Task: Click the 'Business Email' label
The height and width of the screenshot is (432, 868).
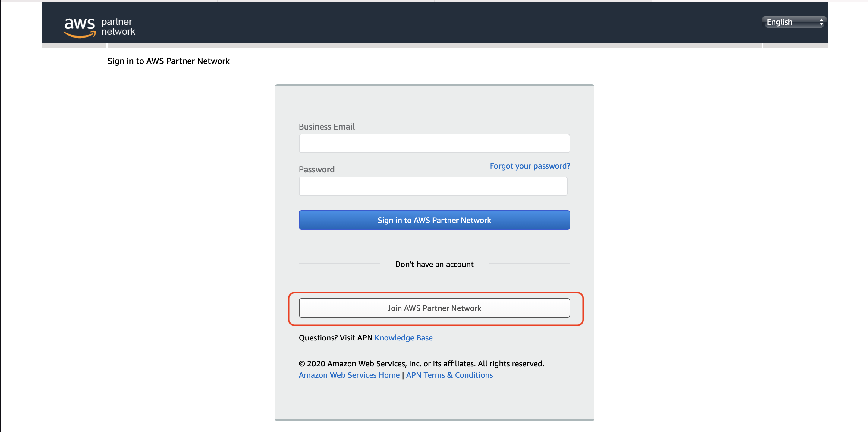Action: coord(326,127)
